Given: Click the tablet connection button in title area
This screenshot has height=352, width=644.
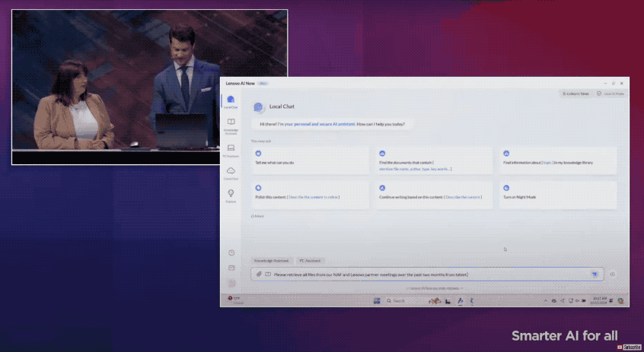Looking at the screenshot, I should [x=575, y=94].
